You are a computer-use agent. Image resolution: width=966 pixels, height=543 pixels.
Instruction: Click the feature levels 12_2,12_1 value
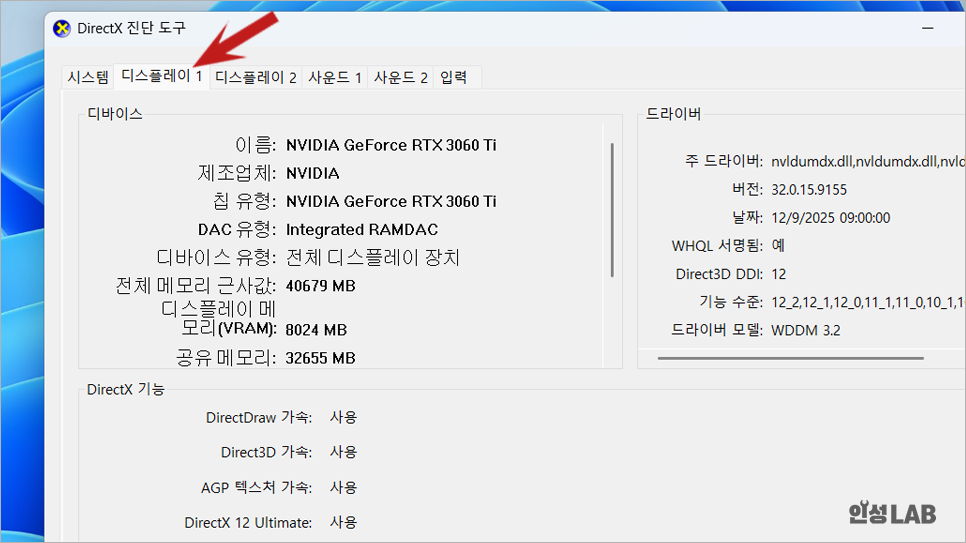[868, 303]
